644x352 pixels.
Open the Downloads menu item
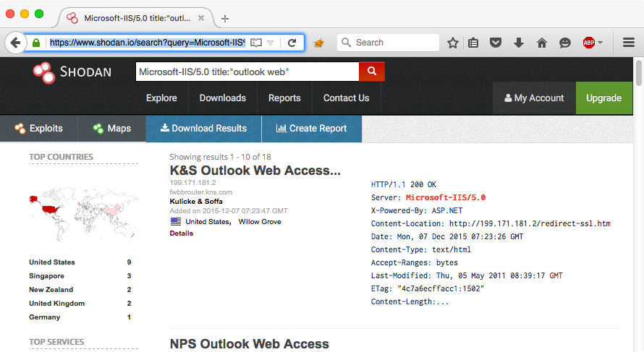click(223, 98)
